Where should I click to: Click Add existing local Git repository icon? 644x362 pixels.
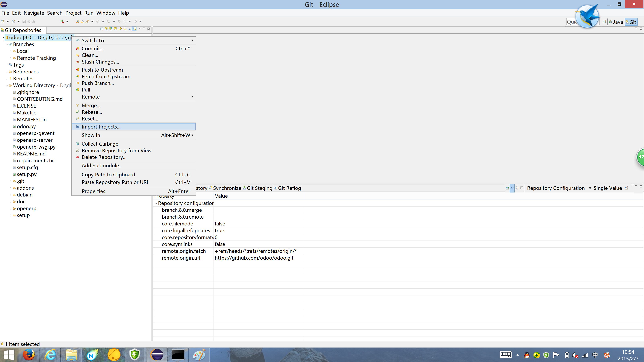(x=106, y=29)
